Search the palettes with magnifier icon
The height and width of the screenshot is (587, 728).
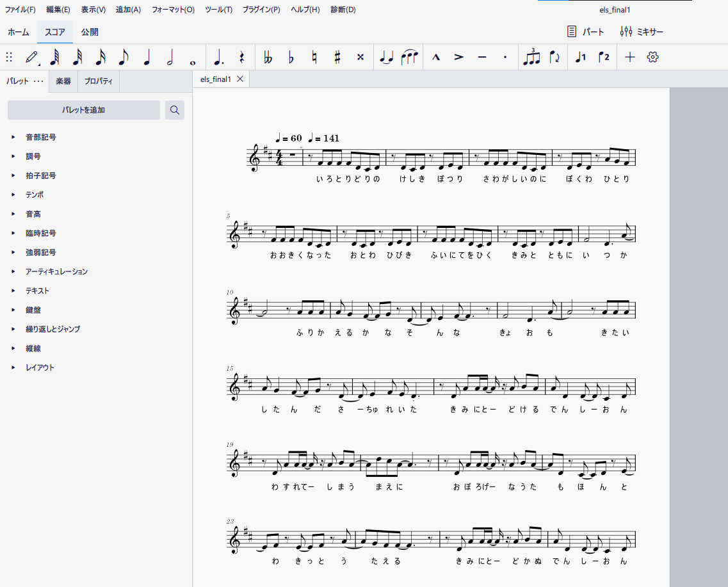[x=175, y=110]
